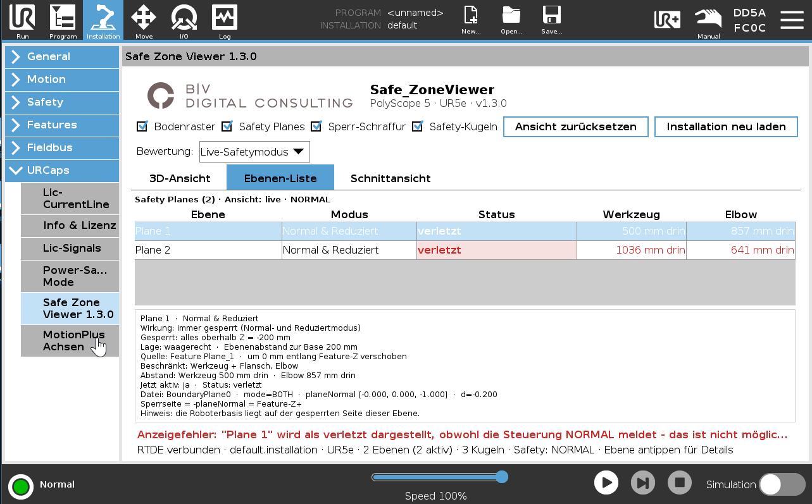The image size is (812, 504).
Task: Select Plane 2 row in table
Action: [465, 250]
